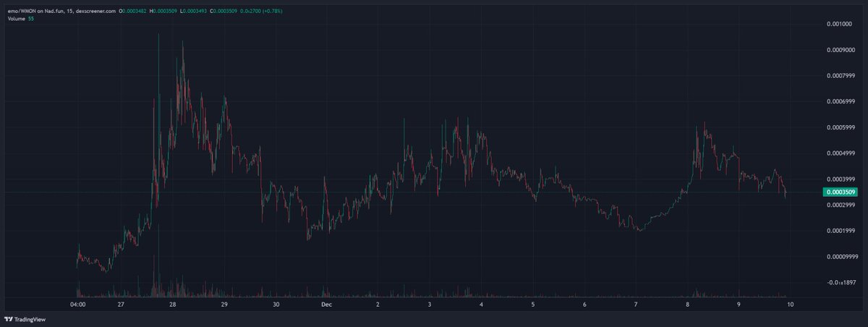Click the 10 date axis label
The width and height of the screenshot is (868, 327).
tap(791, 305)
